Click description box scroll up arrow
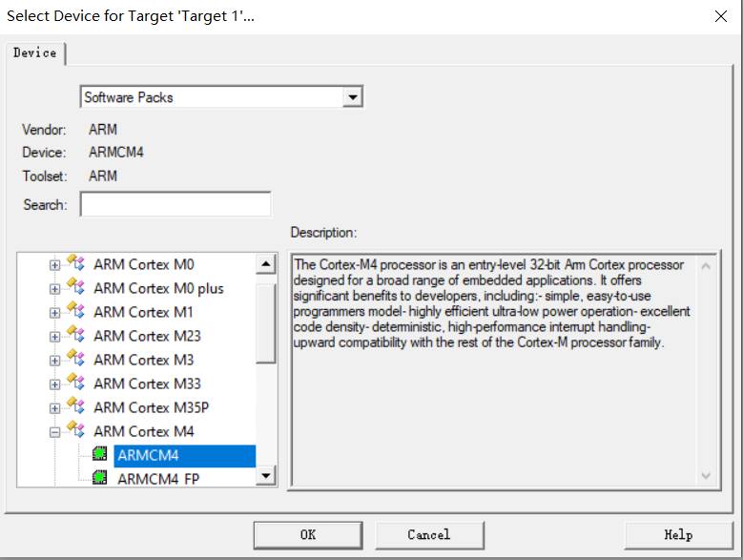Image resolution: width=743 pixels, height=560 pixels. [706, 266]
